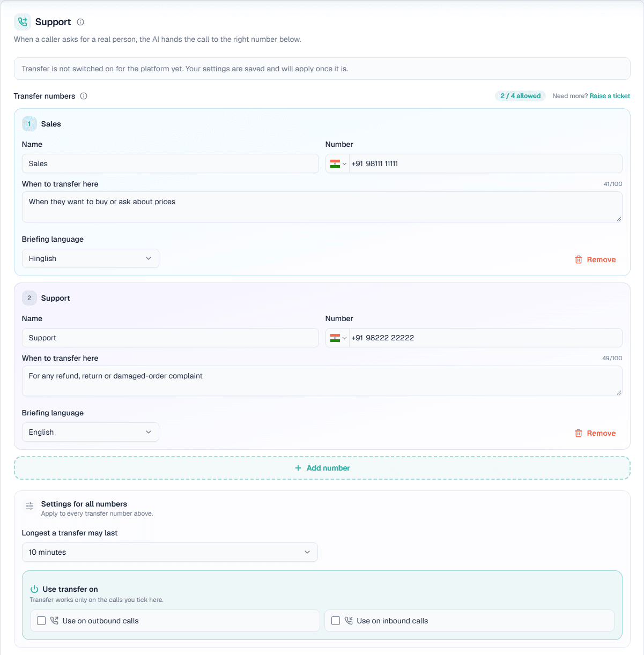Click textarea about refund, return complaint

point(322,381)
